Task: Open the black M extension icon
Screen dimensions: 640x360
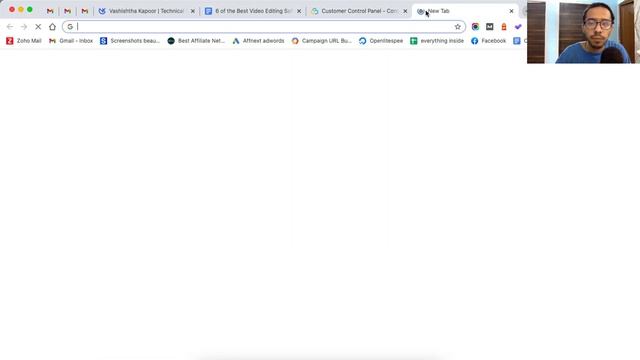Action: tap(489, 27)
